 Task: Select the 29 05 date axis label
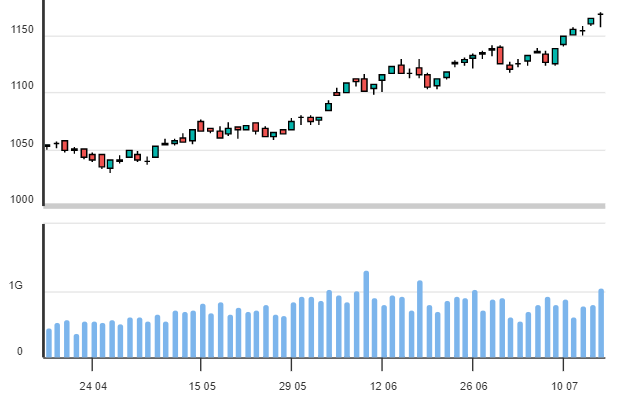click(293, 386)
